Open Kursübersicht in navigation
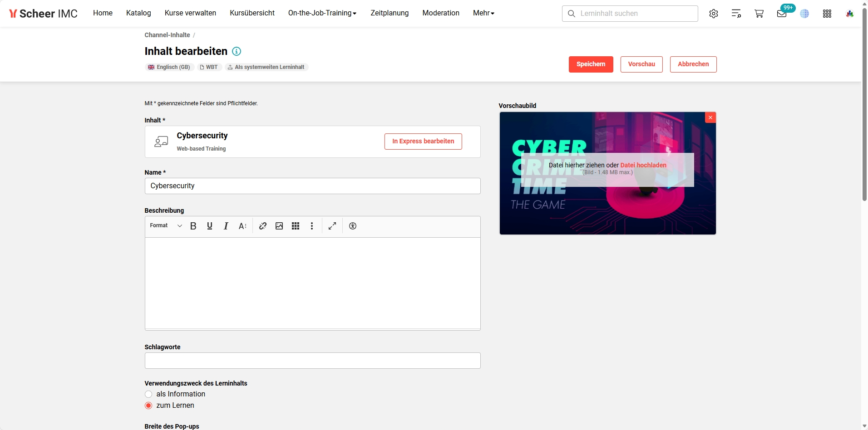 point(252,13)
